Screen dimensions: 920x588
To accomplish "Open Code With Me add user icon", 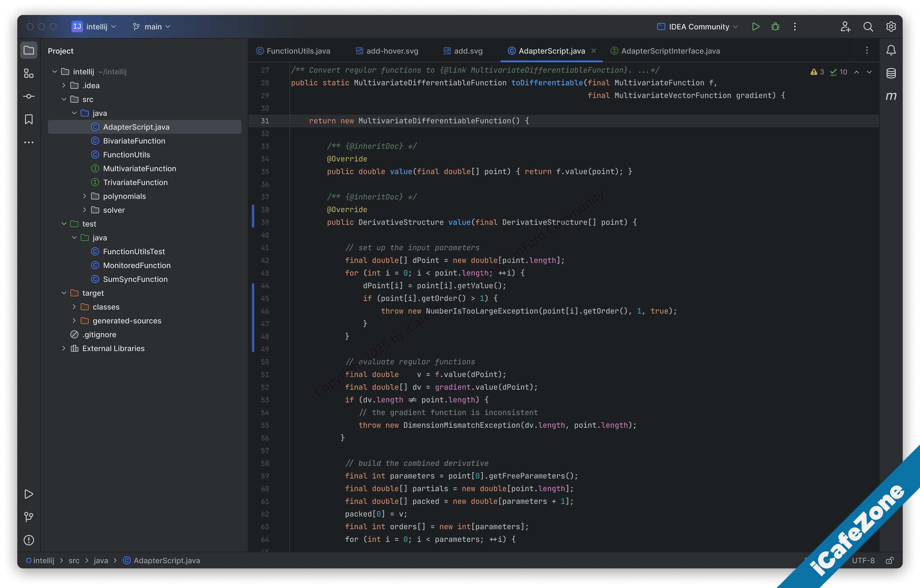I will (845, 26).
